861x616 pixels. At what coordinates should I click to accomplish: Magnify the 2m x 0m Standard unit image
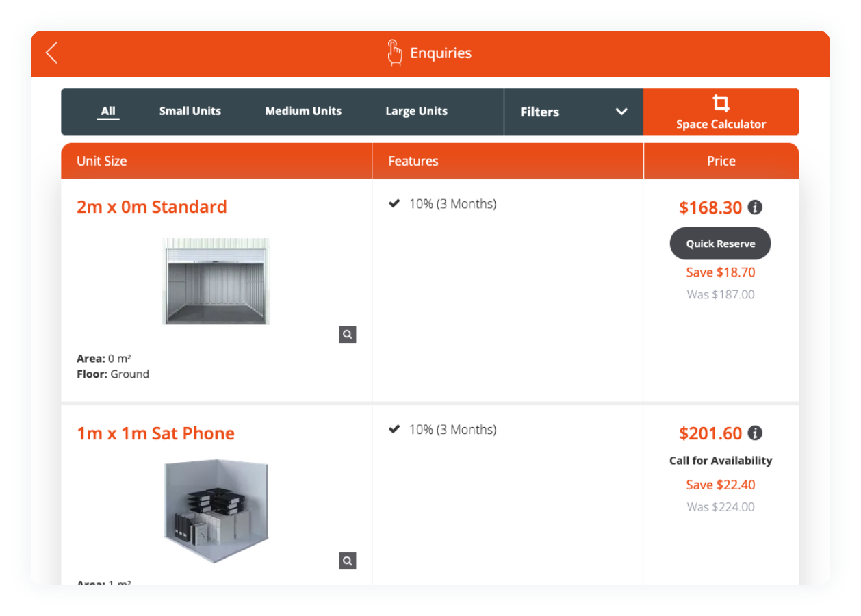pos(348,335)
